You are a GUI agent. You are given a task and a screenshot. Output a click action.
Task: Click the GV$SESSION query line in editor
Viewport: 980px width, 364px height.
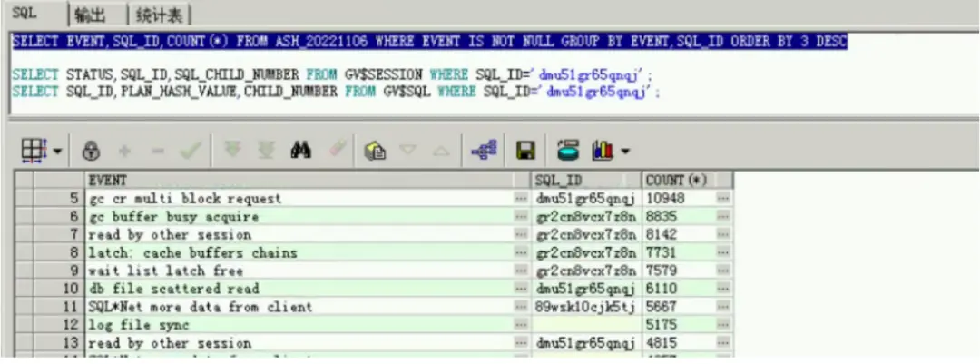(x=332, y=75)
